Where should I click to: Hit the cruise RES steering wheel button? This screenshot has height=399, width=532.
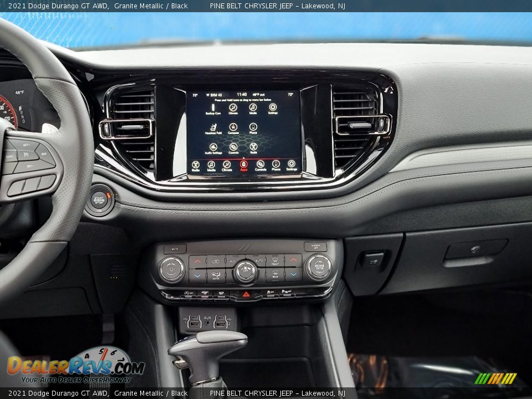45,155
